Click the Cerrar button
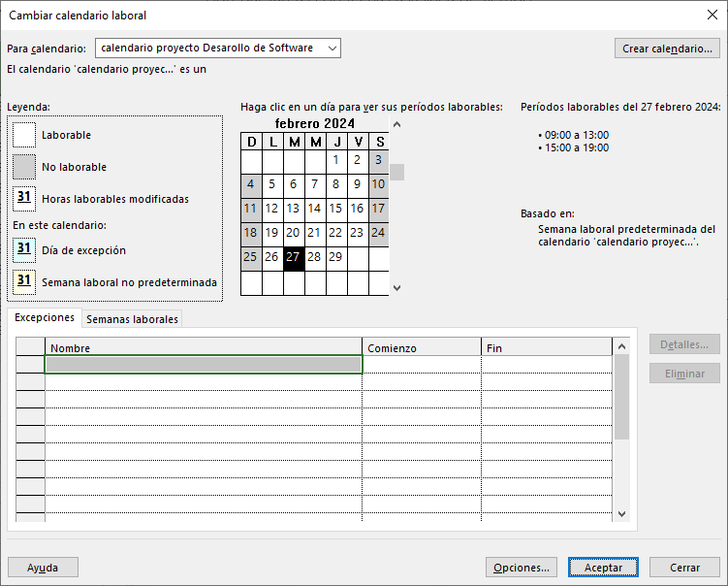Image resolution: width=728 pixels, height=586 pixels. (x=684, y=568)
